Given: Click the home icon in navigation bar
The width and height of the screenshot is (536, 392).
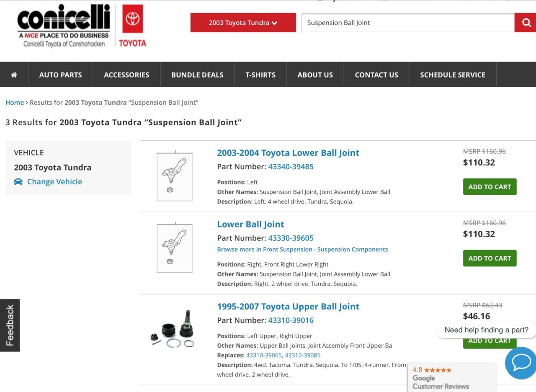Looking at the screenshot, I should coord(14,75).
